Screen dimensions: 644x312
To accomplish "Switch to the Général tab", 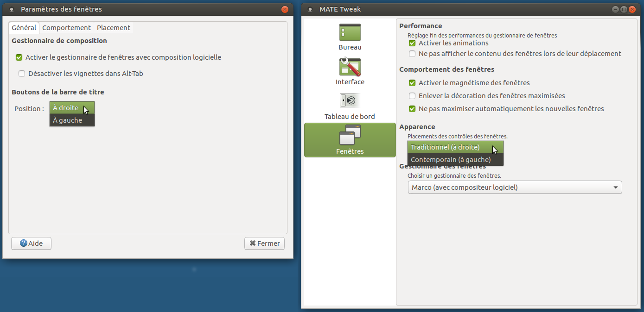I will [24, 28].
